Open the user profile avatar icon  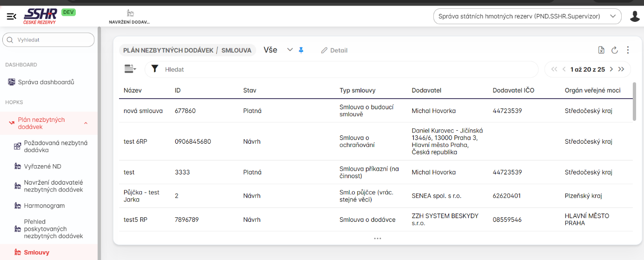pyautogui.click(x=635, y=17)
